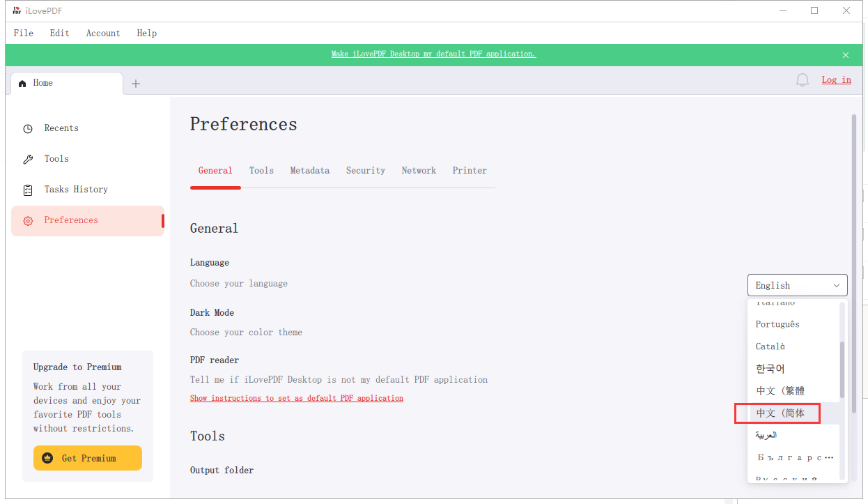Click the 'Choose your color theme' description
Viewport: 868px width, 504px height.
247,333
